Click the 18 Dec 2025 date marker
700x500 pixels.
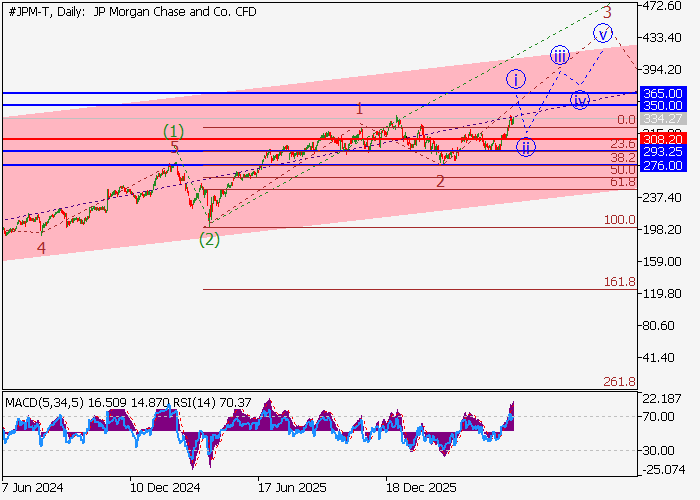point(421,488)
